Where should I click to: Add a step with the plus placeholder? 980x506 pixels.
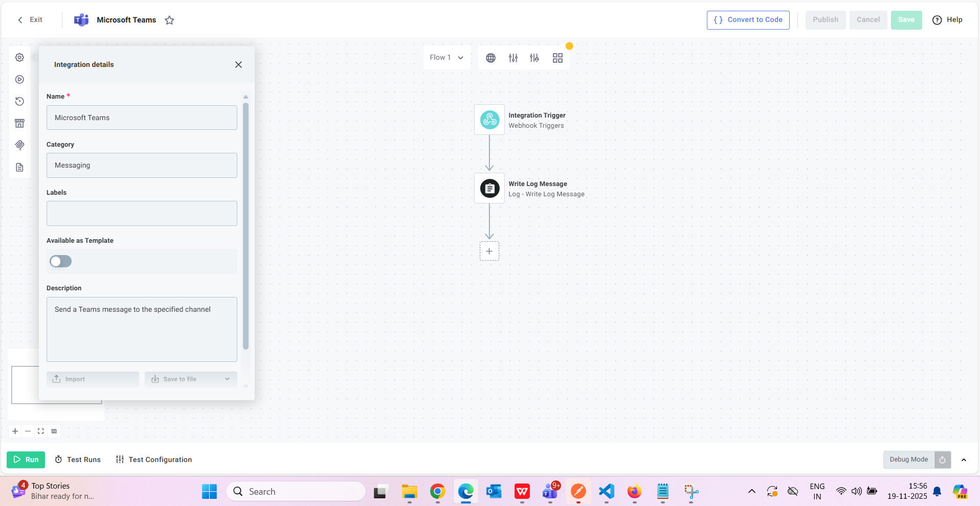(489, 251)
